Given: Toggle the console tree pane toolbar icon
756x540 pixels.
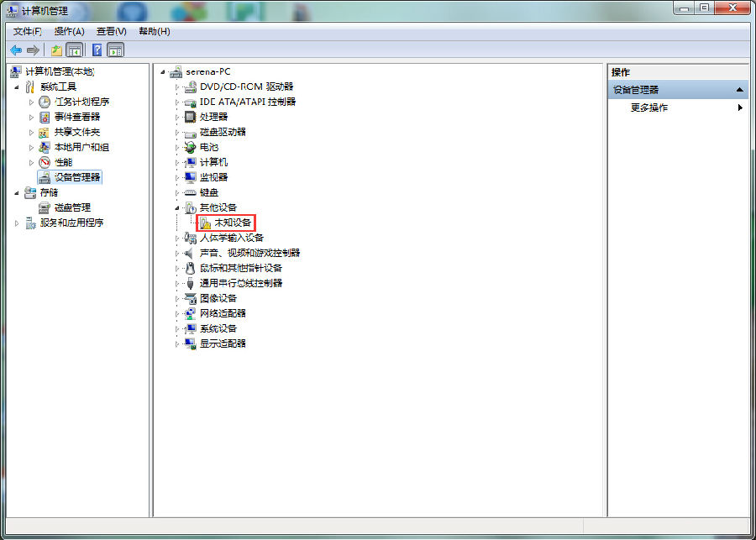Looking at the screenshot, I should click(x=74, y=50).
